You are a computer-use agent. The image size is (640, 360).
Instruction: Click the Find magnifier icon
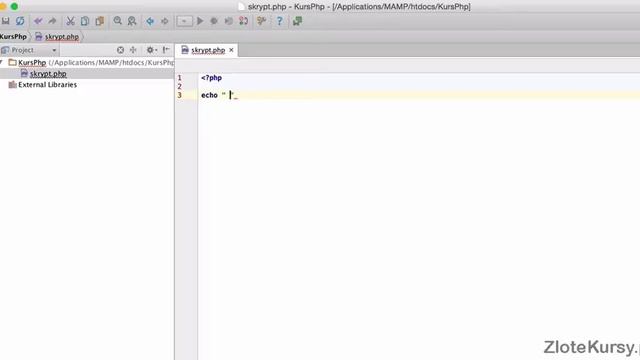(118, 21)
